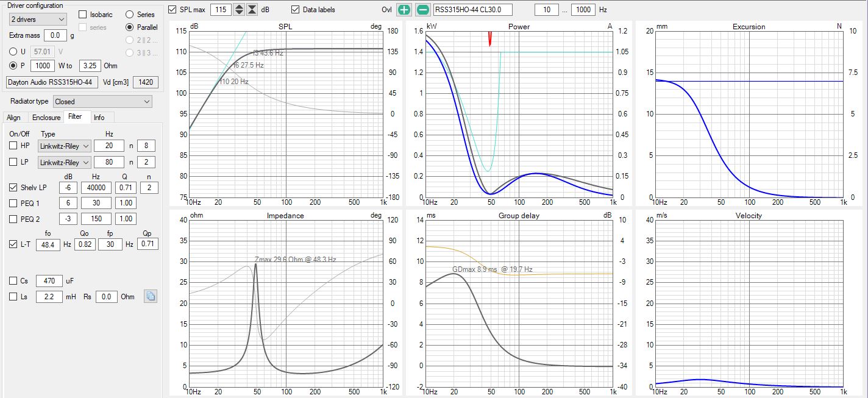Switch to the Enclosure tab
Image resolution: width=868 pixels, height=398 pixels.
(x=46, y=118)
